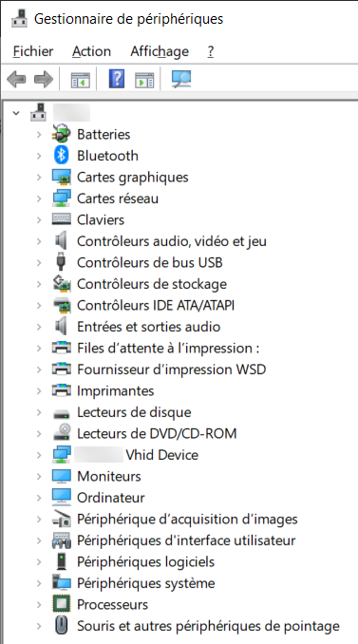The width and height of the screenshot is (358, 644).
Task: Click the scan for hardware changes icon
Action: pos(181,79)
